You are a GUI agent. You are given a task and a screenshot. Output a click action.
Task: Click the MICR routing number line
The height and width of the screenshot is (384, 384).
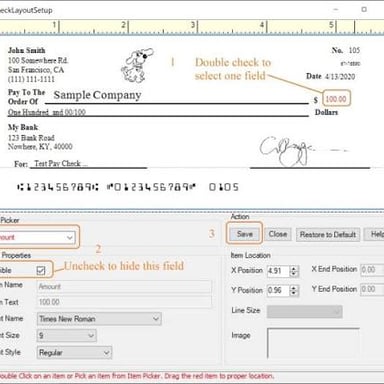tap(58, 187)
